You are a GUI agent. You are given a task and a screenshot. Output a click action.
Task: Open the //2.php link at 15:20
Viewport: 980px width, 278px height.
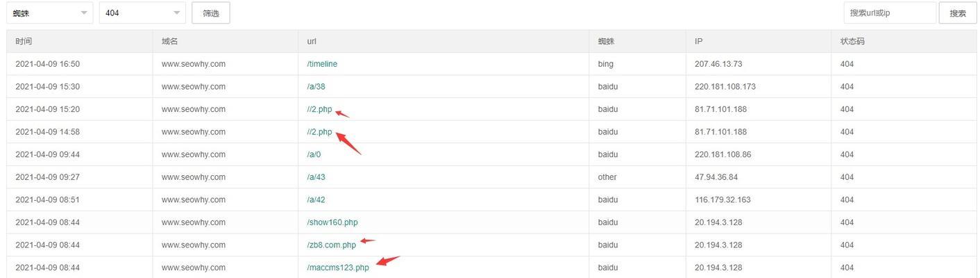(319, 109)
